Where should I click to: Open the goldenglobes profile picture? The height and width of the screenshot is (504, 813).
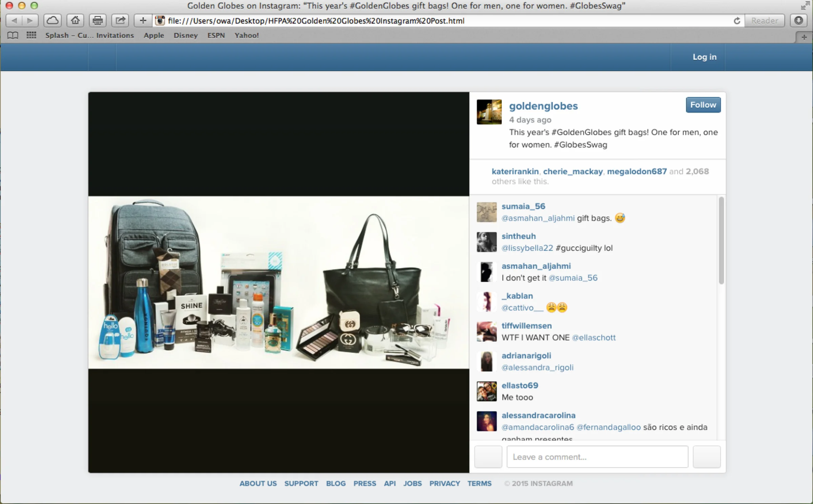pyautogui.click(x=489, y=112)
